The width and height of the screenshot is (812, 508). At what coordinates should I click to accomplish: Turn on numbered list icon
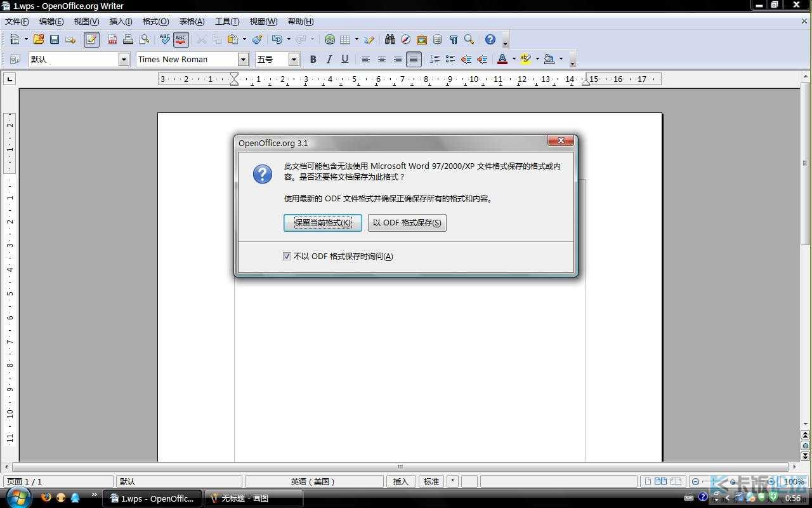point(435,59)
